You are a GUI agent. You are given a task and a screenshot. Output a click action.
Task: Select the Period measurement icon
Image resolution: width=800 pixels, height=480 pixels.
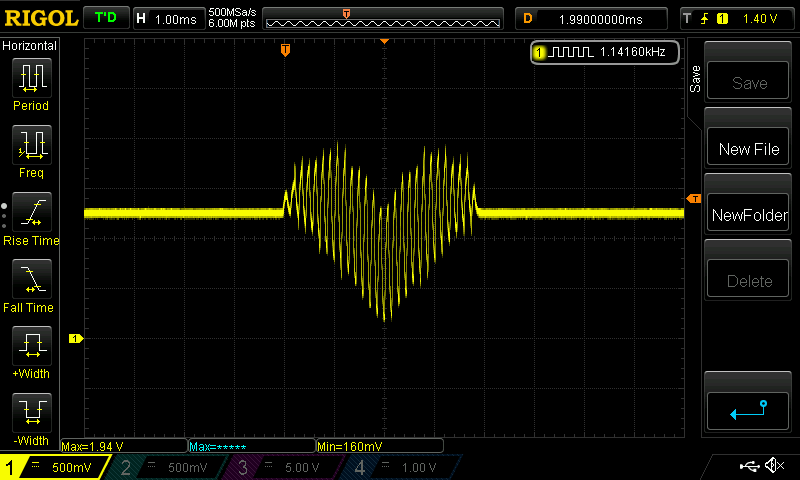32,77
